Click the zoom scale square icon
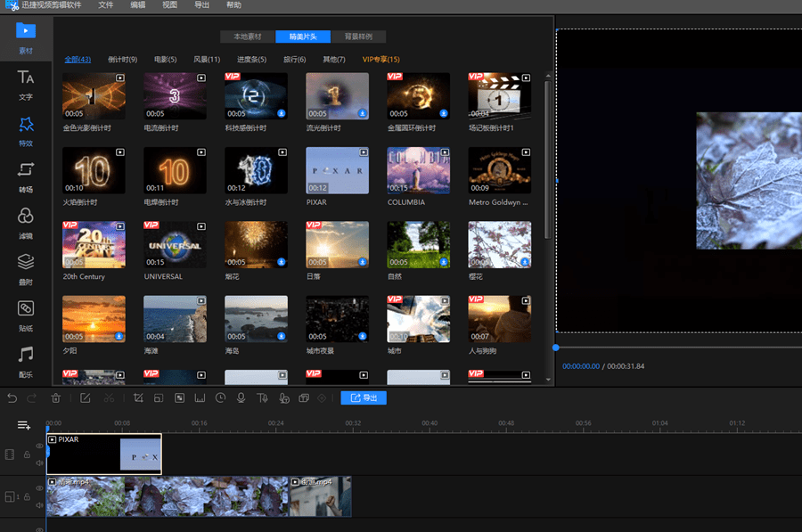Screen dimensions: 802x532 point(159,398)
